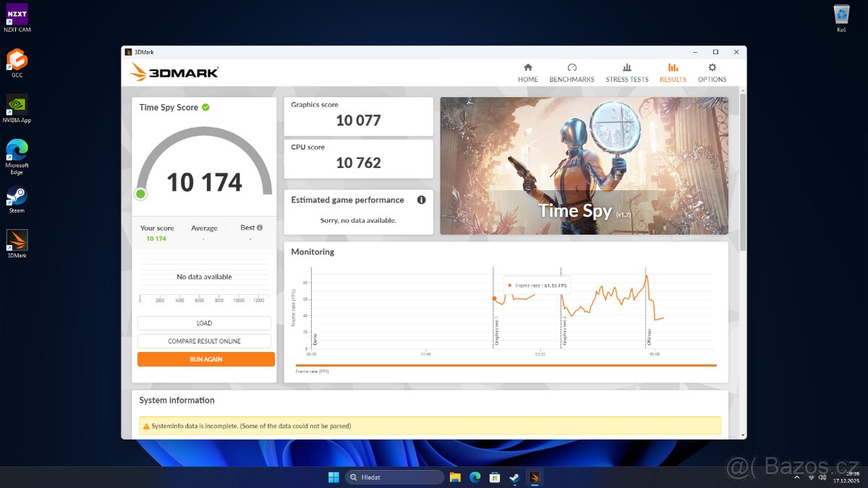Launch NVIDIA App from the desktop
This screenshot has width=868, height=488.
pos(16,104)
